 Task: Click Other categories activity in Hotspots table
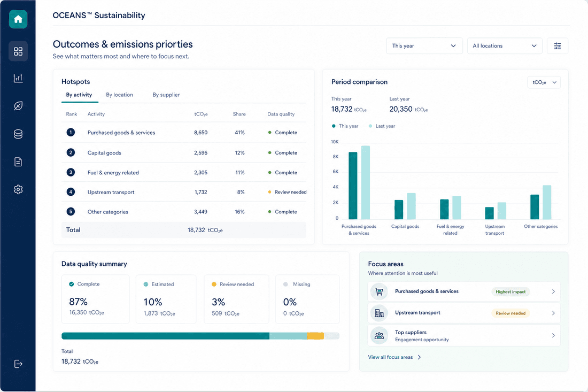pyautogui.click(x=107, y=212)
